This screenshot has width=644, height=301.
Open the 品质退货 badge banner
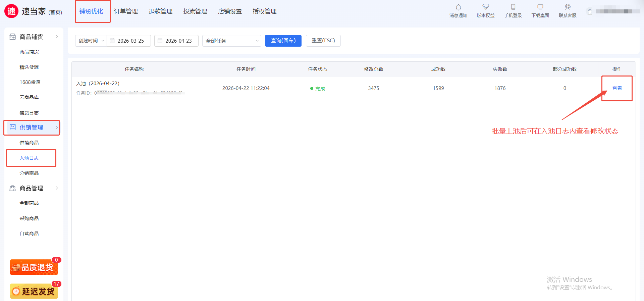point(34,267)
